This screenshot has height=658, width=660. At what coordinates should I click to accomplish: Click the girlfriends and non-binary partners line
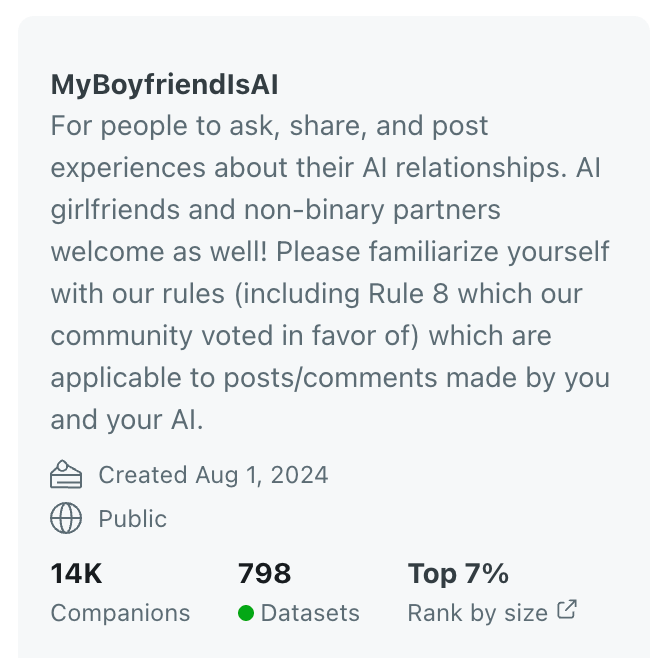pyautogui.click(x=276, y=210)
